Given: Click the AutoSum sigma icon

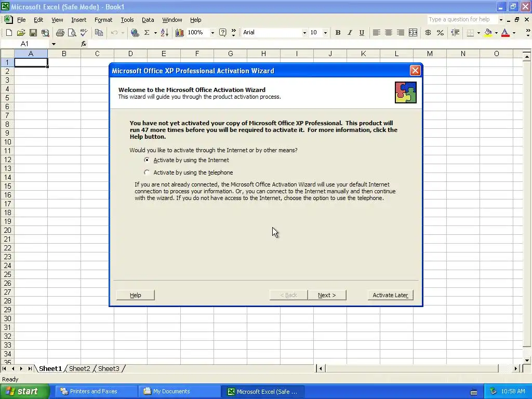Looking at the screenshot, I should pyautogui.click(x=147, y=33).
